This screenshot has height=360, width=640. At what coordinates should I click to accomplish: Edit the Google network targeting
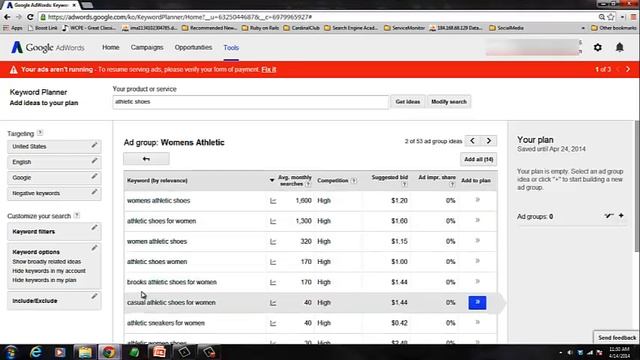click(x=94, y=176)
